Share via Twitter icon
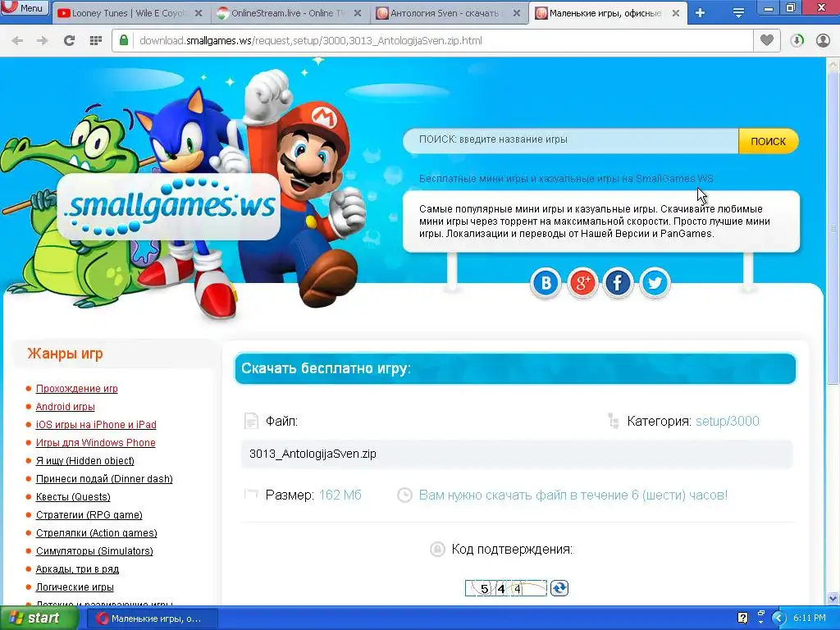840x630 pixels. pos(655,282)
